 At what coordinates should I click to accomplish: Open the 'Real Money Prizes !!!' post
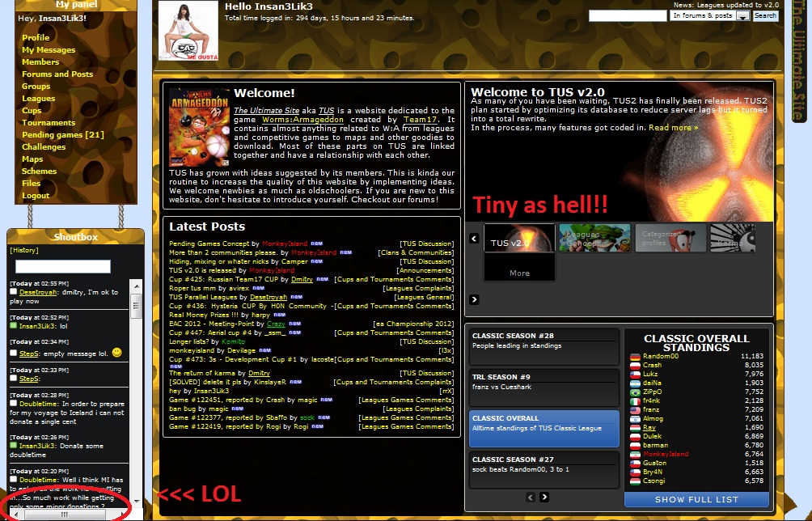coord(204,315)
